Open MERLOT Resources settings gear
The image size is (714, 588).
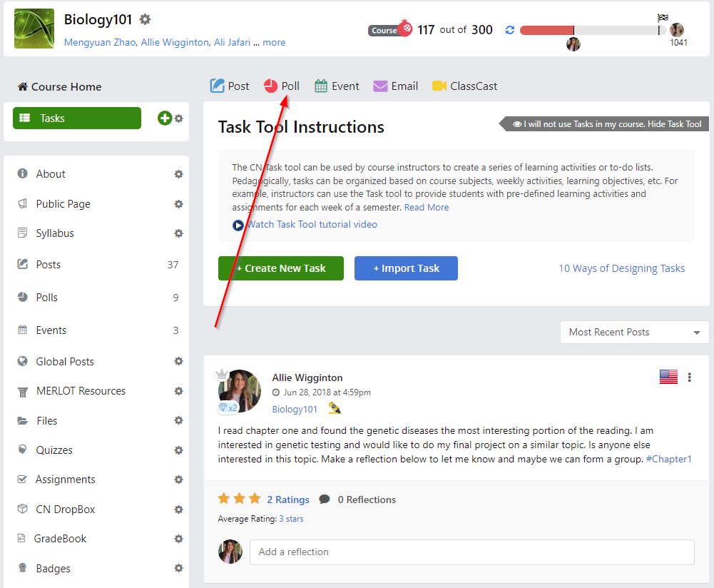[x=178, y=391]
